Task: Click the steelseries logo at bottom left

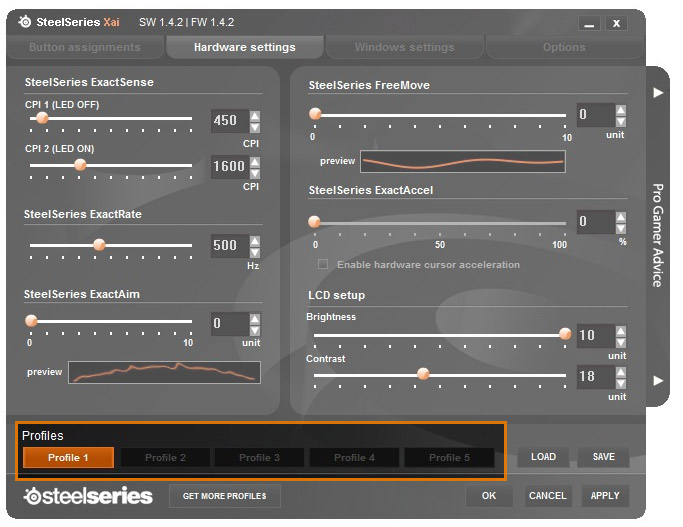Action: [88, 496]
